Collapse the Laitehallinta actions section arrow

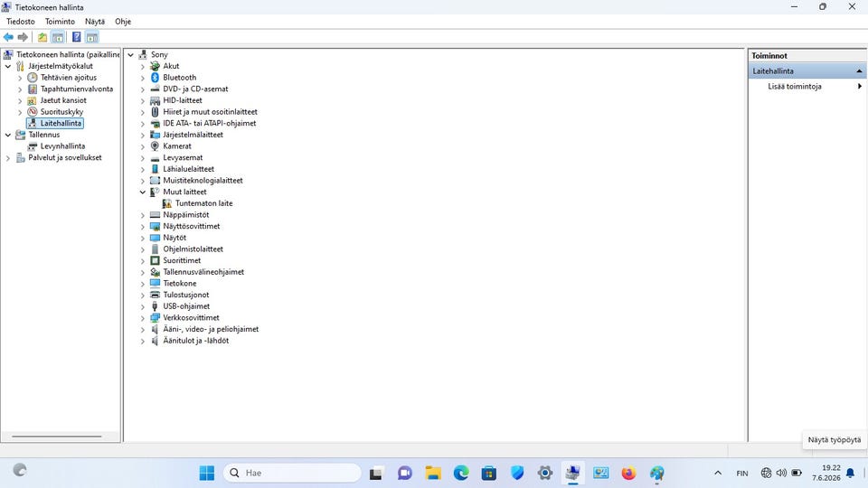click(859, 71)
